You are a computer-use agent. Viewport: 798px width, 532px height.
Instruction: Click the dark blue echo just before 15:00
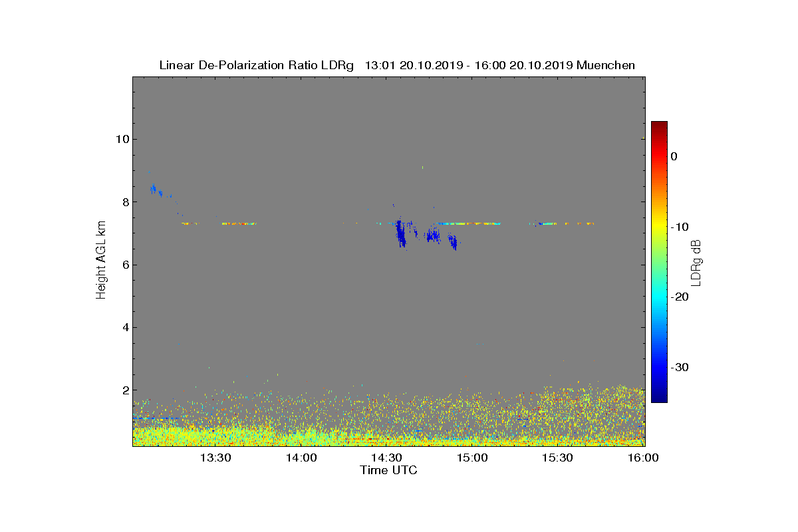pos(453,242)
